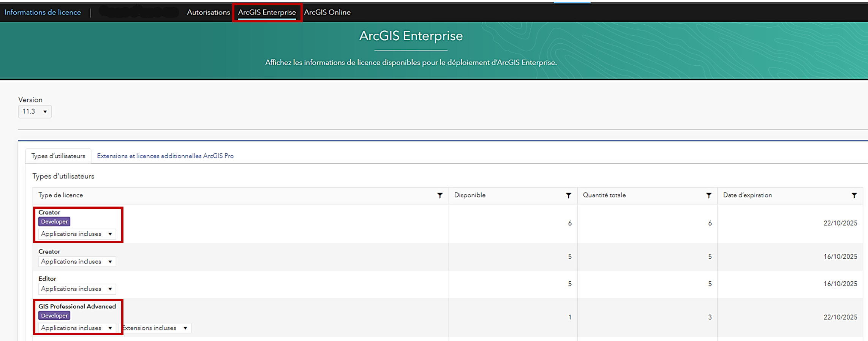
Task: Filter the Type de licence column
Action: coord(440,195)
